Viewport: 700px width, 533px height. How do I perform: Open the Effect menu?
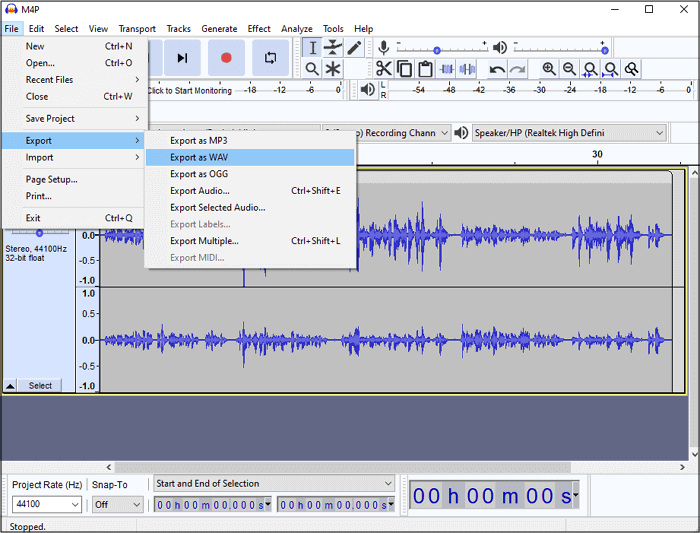pyautogui.click(x=259, y=29)
